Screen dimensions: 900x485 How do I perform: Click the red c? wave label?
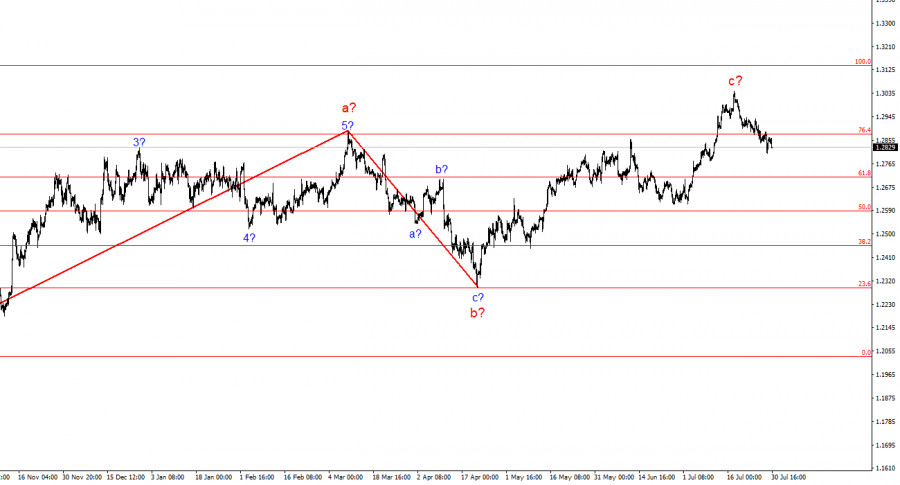[736, 81]
